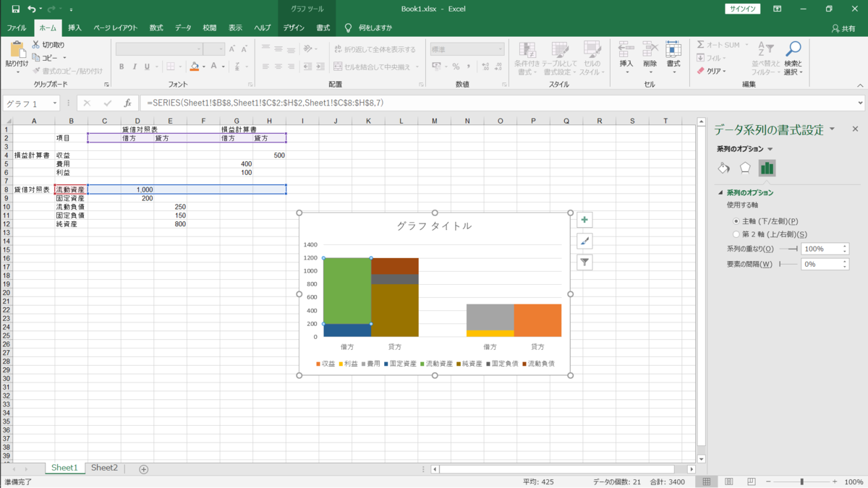868x488 pixels.
Task: Open the 挿入 ribbon tab
Action: point(75,28)
